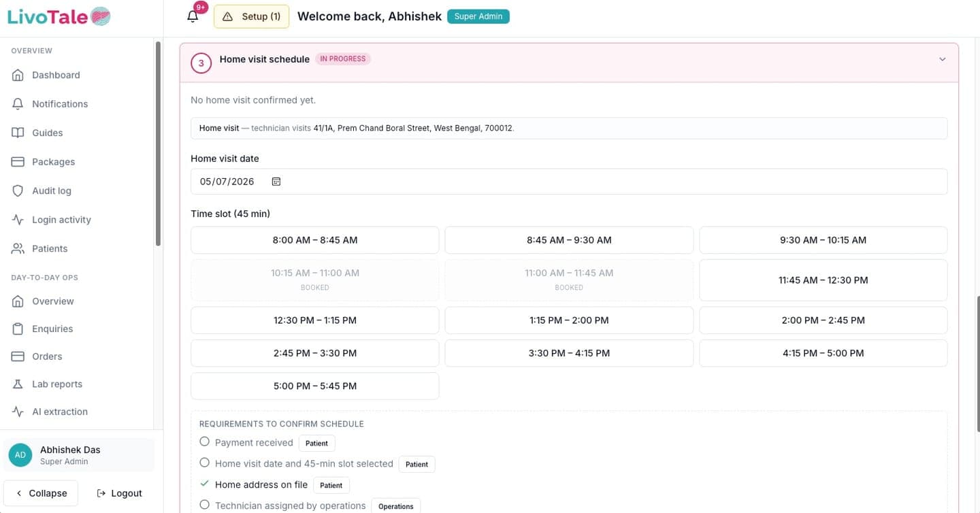This screenshot has height=513, width=980.
Task: Select the 5:00 PM – 5:45 PM slot
Action: (315, 386)
